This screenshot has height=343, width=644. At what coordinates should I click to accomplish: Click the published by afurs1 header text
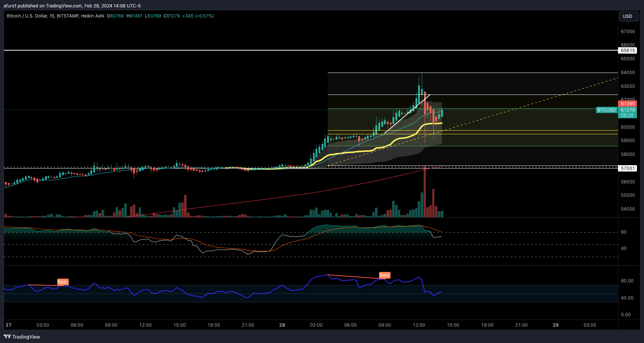point(72,6)
